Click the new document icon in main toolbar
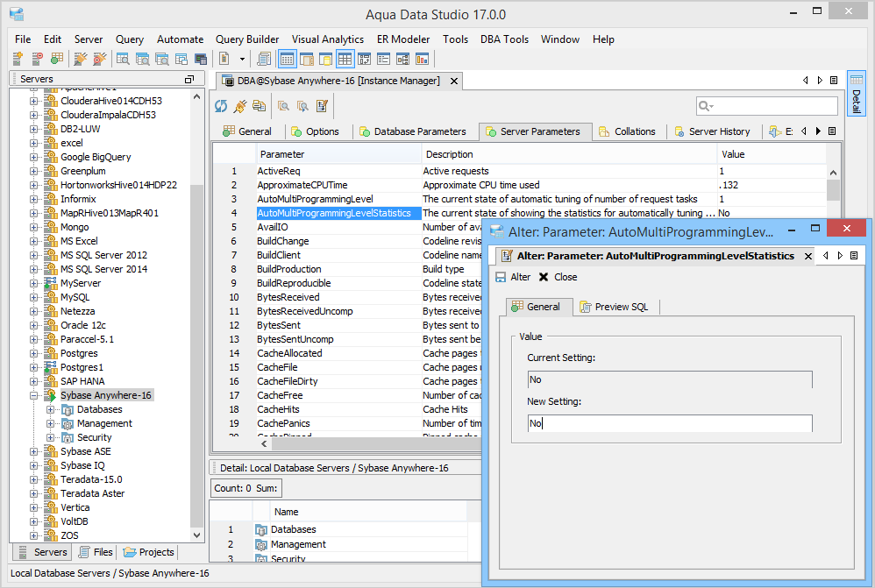The width and height of the screenshot is (875, 588). coord(224,59)
